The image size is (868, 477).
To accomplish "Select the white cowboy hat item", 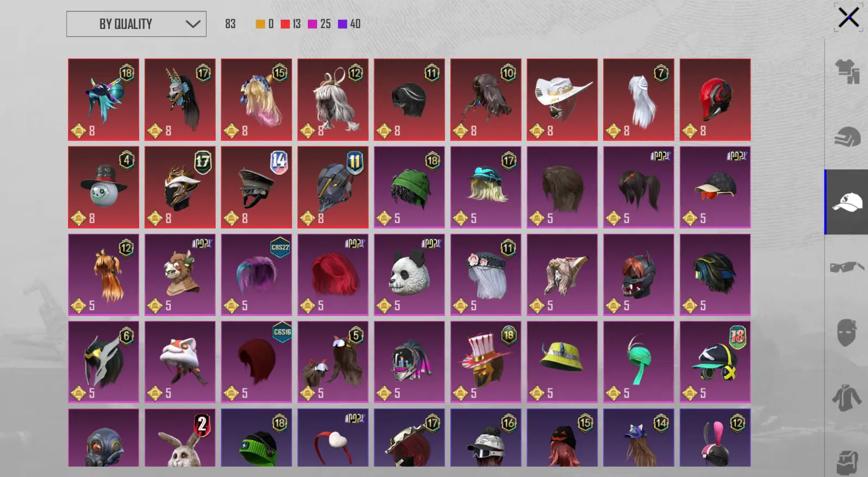I will tap(562, 100).
